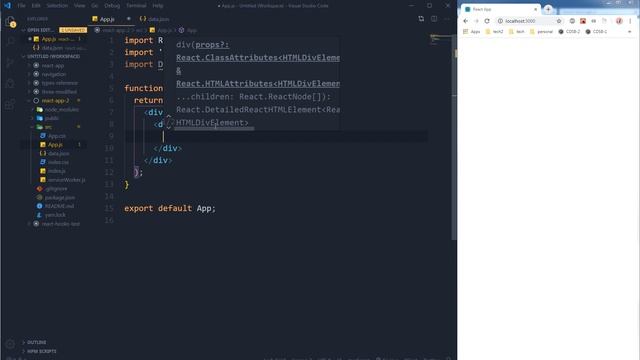Click App symbol in the breadcrumb
Screen dimensions: 640x360
click(x=188, y=30)
